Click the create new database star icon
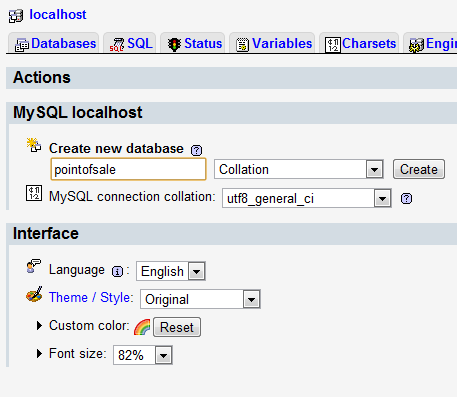This screenshot has height=397, width=457. (x=34, y=145)
